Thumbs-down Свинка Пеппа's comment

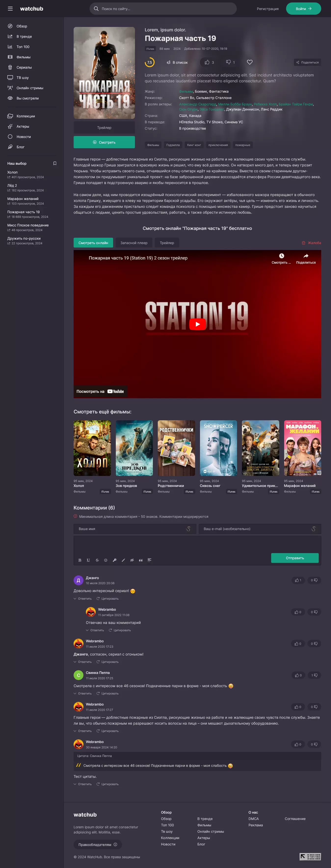(x=314, y=675)
